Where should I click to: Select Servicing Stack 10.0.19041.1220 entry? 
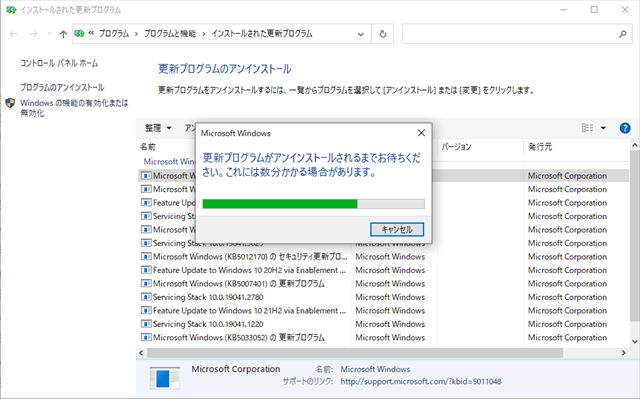(384, 324)
